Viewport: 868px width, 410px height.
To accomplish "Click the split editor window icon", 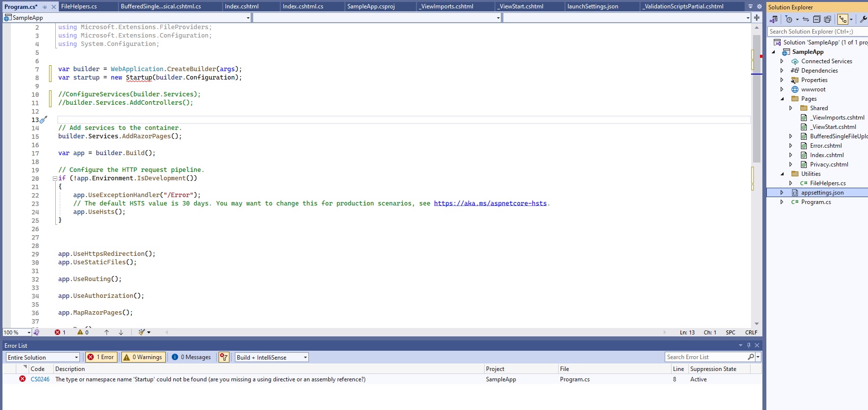I will point(756,18).
